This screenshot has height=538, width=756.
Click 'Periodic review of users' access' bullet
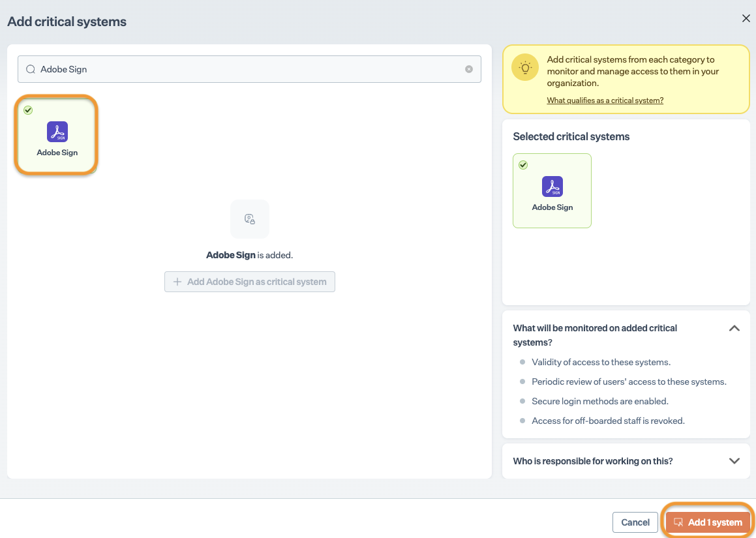[629, 381]
